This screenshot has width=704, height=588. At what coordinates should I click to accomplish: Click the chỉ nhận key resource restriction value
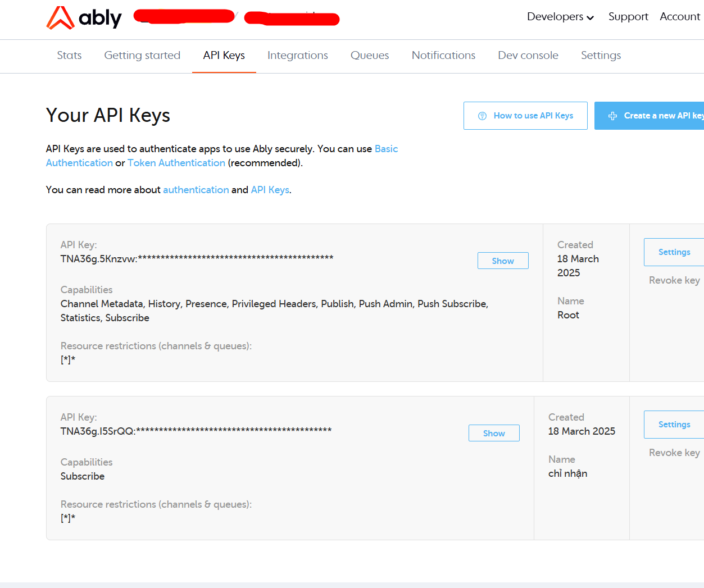point(68,518)
